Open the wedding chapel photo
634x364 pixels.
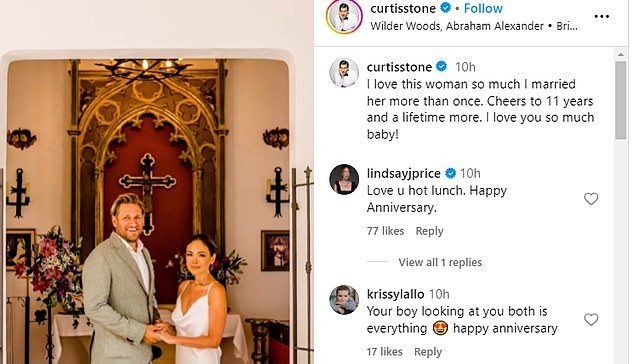tap(157, 182)
